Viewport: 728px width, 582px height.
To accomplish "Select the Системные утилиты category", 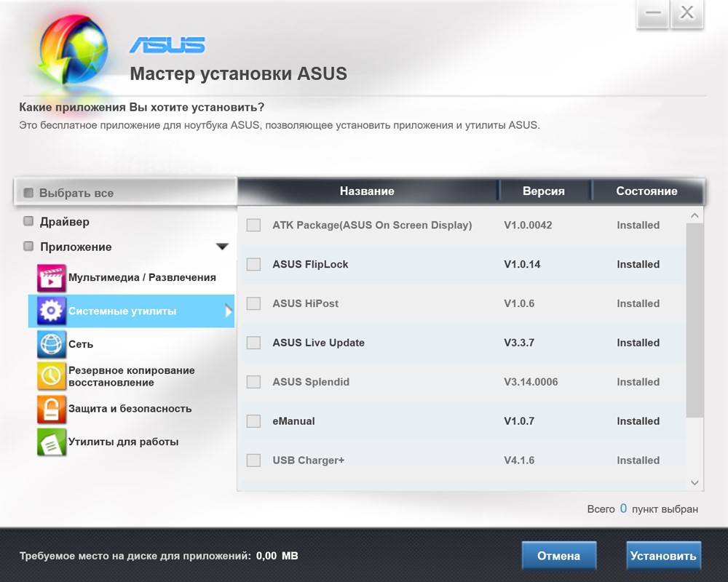I will (131, 311).
